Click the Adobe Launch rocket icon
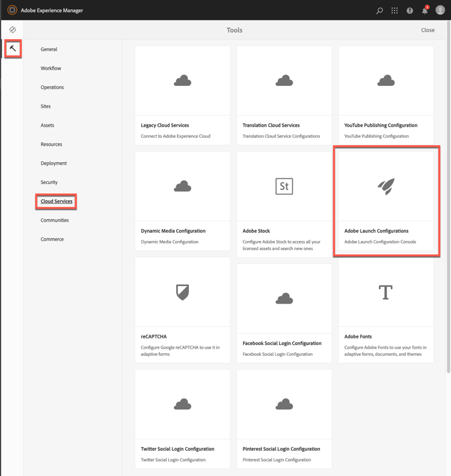Viewport: 451px width, 476px height. pos(386,186)
